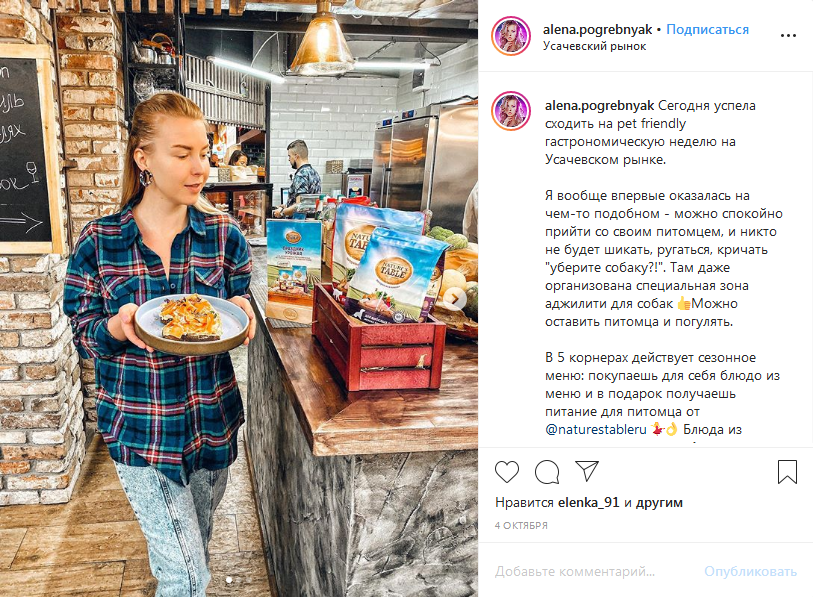Image resolution: width=813 pixels, height=597 pixels.
Task: Show the list of other likers (другим)
Action: (659, 502)
